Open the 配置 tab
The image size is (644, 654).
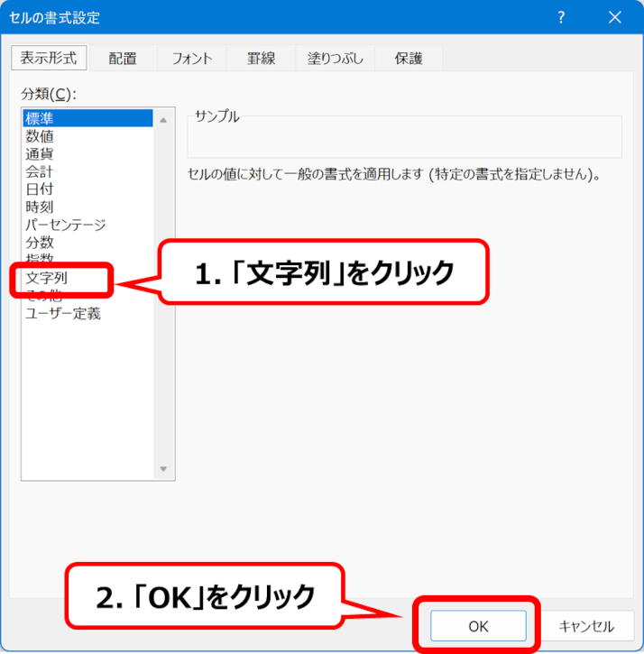pyautogui.click(x=123, y=59)
